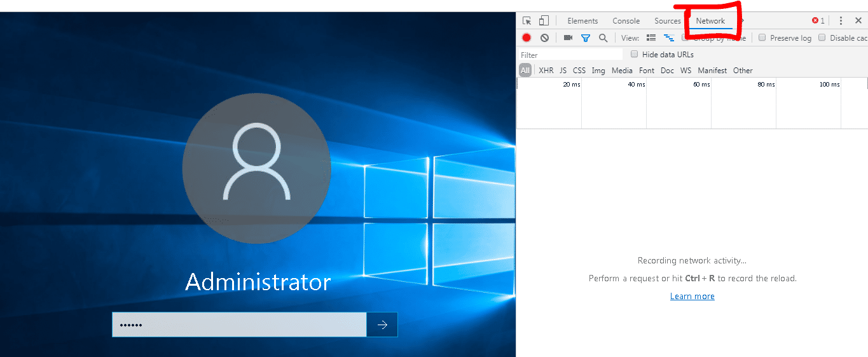868x357 pixels.
Task: Toggle the blue filter funnel icon
Action: coord(586,38)
